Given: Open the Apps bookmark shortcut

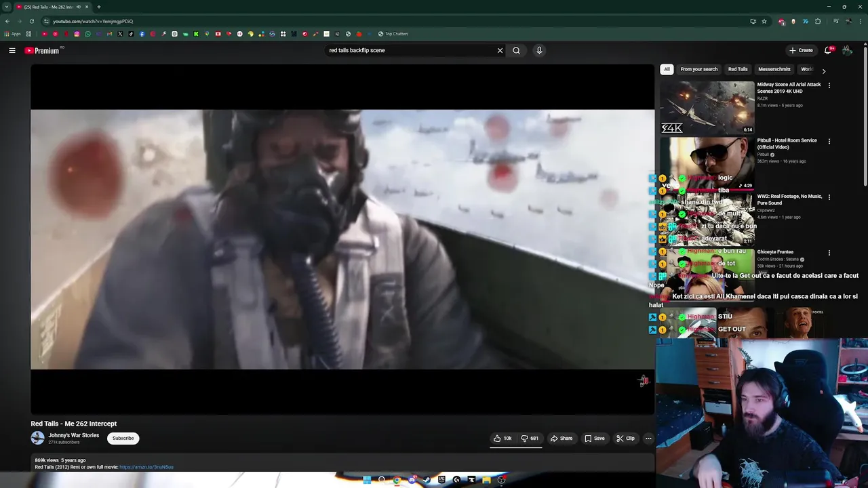Looking at the screenshot, I should tap(12, 34).
